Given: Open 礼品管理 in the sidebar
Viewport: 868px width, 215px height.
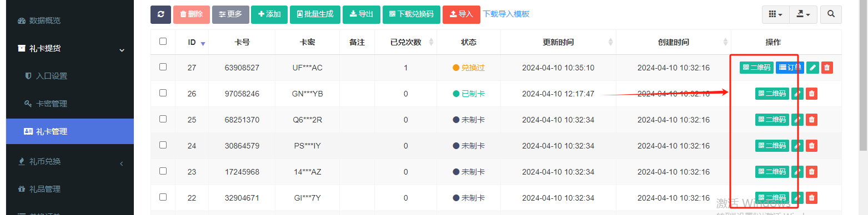Looking at the screenshot, I should click(x=70, y=189).
